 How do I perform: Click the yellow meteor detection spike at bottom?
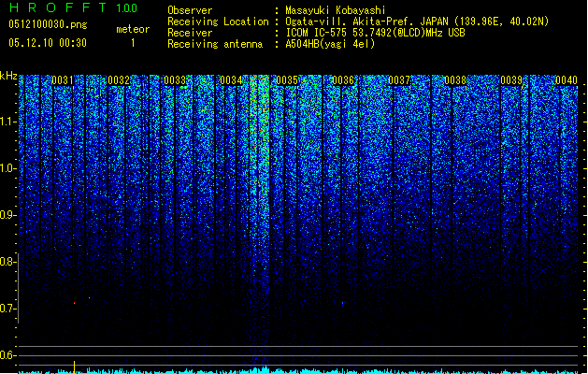74,367
